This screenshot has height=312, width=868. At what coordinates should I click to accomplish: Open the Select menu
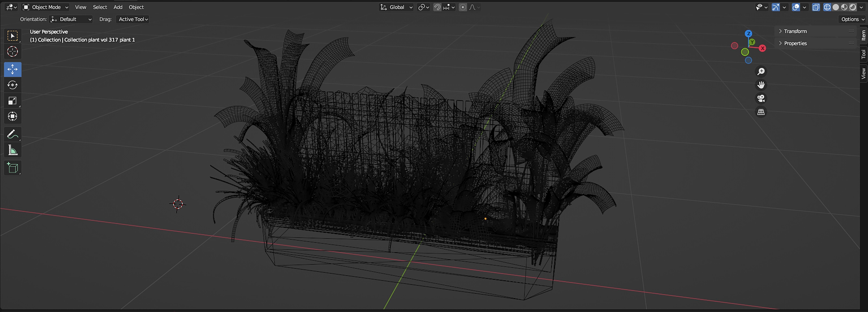(100, 7)
